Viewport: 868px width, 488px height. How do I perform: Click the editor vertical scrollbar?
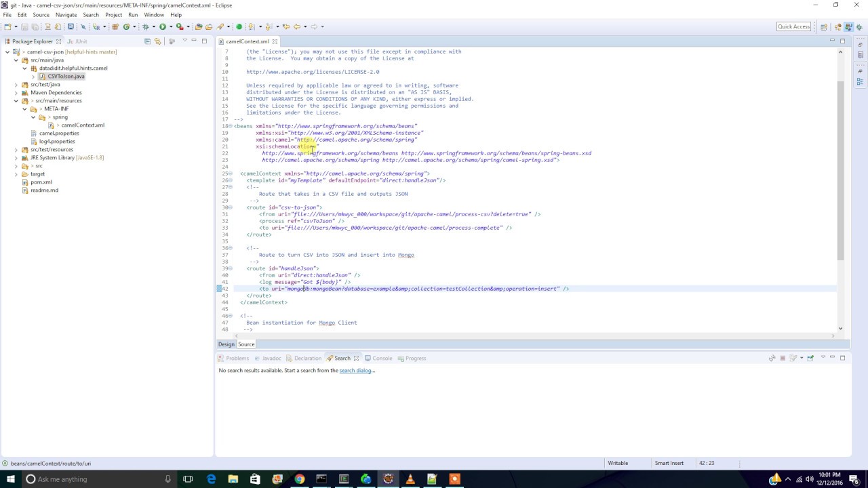click(841, 169)
